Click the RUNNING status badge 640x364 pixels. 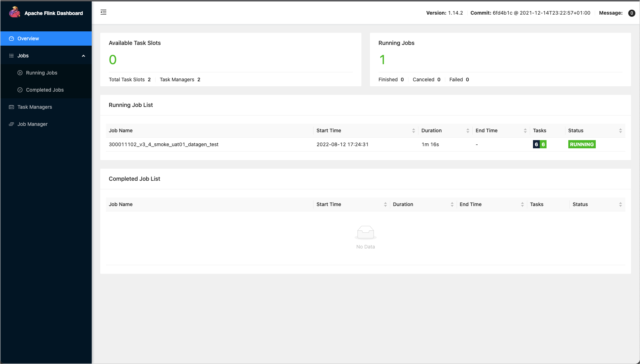(582, 144)
